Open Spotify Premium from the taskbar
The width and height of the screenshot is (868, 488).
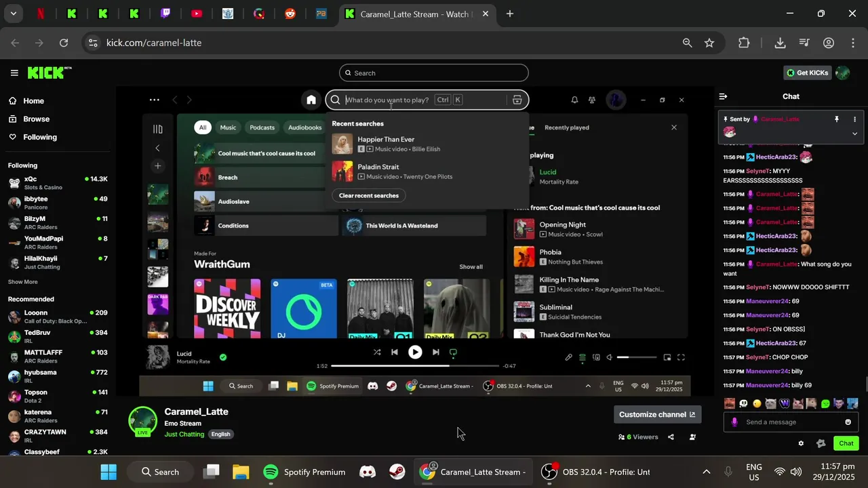[x=304, y=472]
